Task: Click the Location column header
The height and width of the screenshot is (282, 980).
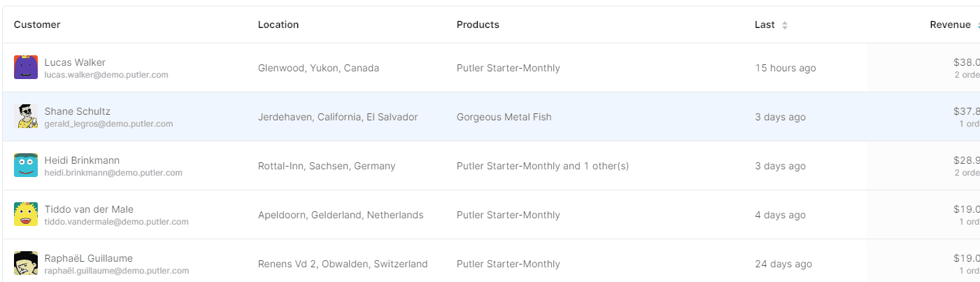Action: 278,25
